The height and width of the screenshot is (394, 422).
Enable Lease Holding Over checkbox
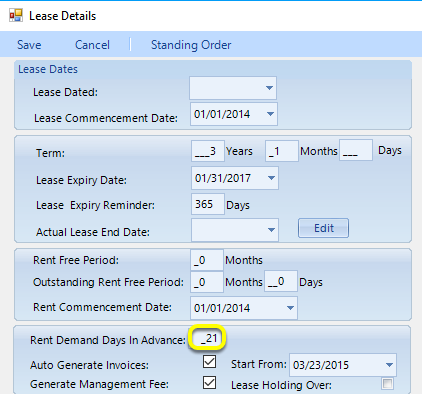(387, 383)
